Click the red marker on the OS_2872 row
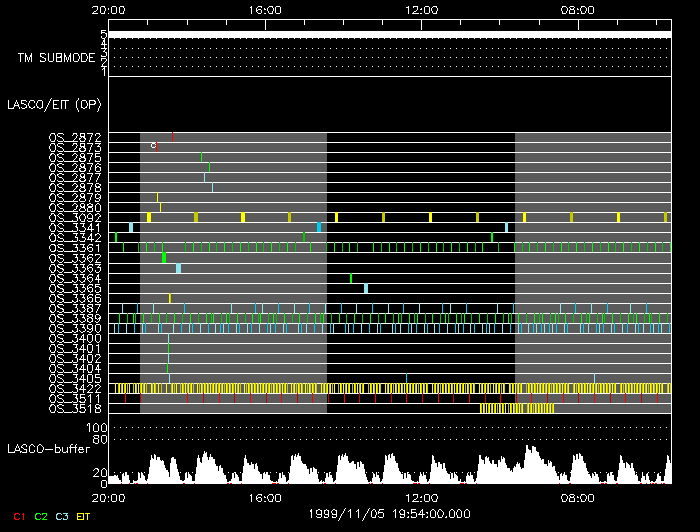700x532 pixels. point(172,136)
